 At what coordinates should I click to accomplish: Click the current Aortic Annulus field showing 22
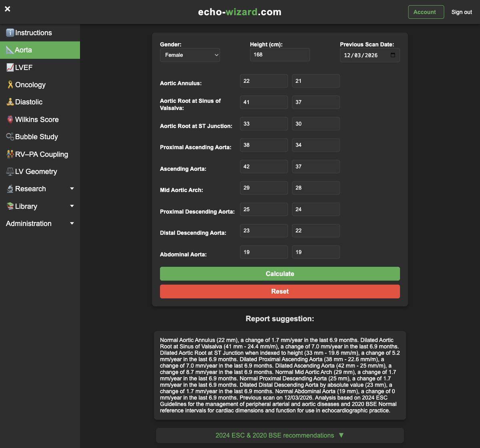(264, 81)
